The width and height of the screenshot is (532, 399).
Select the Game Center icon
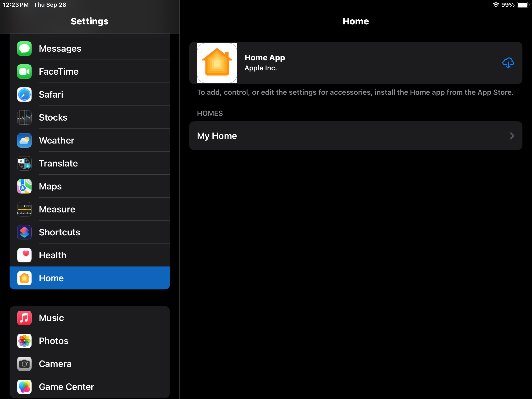tap(24, 387)
